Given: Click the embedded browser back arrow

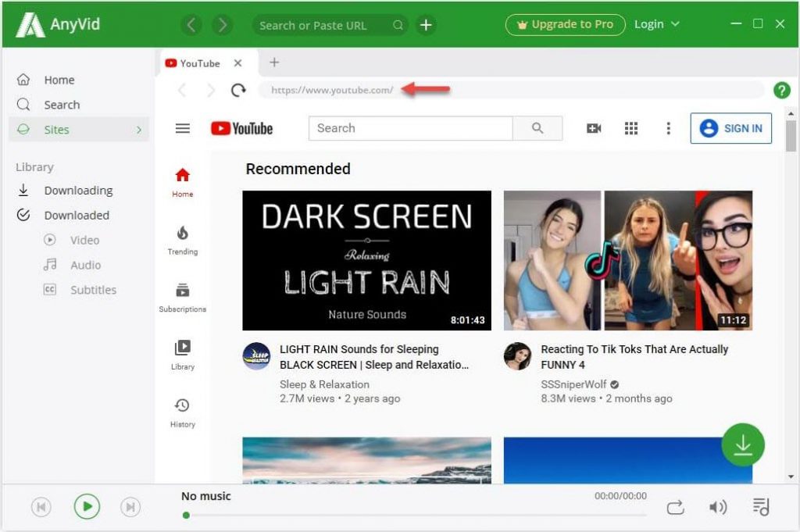Looking at the screenshot, I should click(x=182, y=91).
